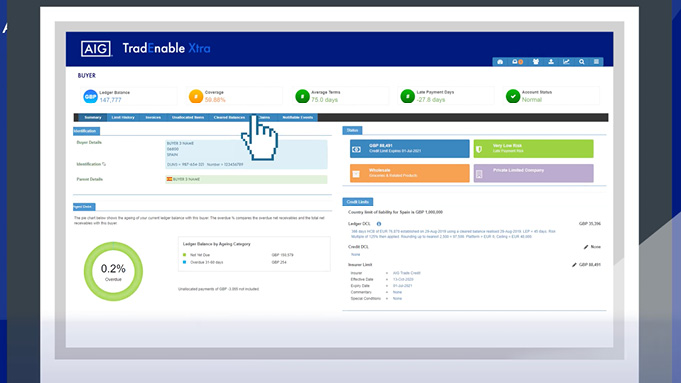681x383 pixels.
Task: Click the Ledger DCL info icon
Action: [x=379, y=224]
